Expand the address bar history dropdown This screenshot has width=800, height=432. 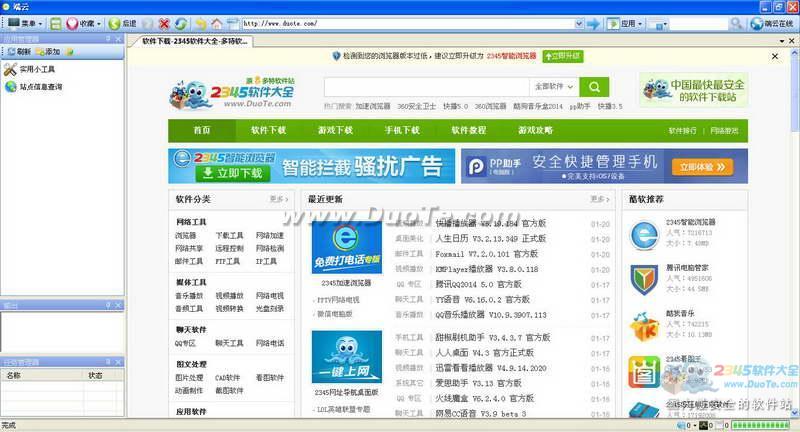(x=579, y=23)
